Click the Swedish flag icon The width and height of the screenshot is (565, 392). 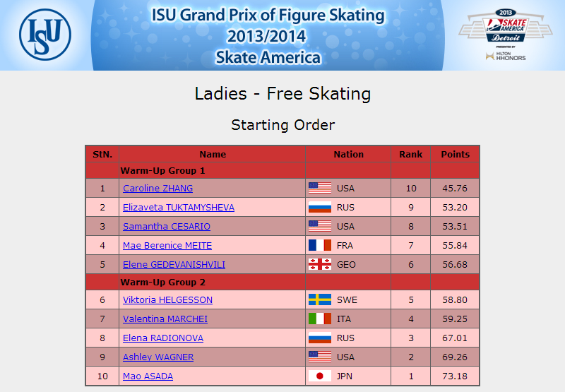coord(320,299)
